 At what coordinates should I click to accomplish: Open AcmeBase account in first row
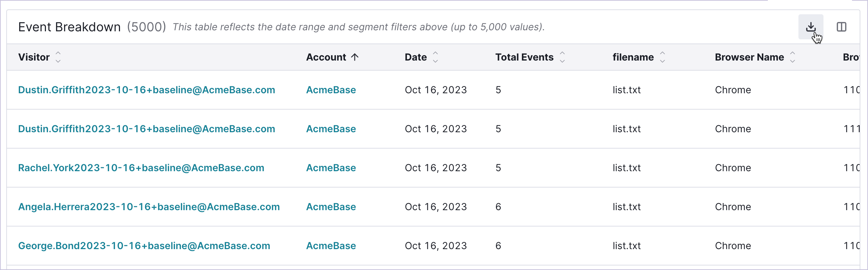click(x=331, y=90)
